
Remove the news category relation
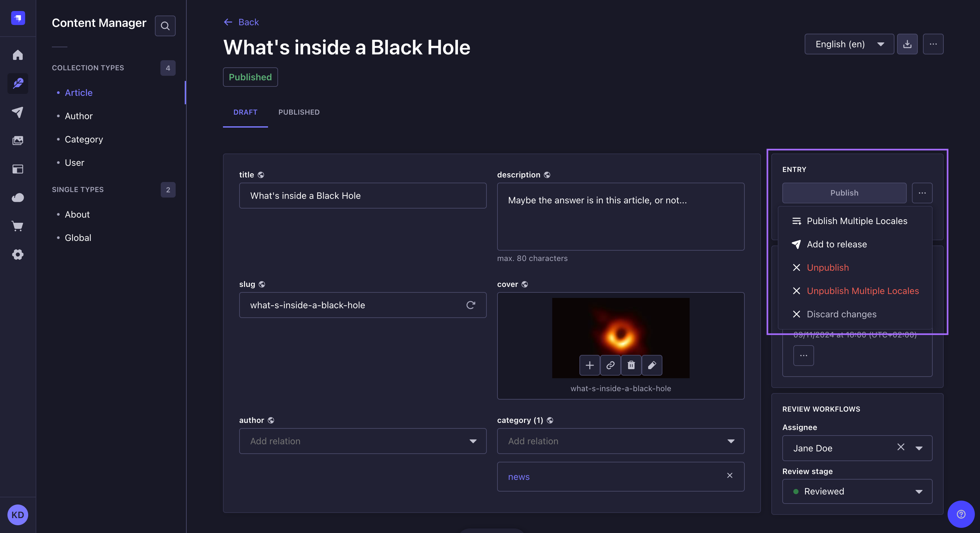point(729,476)
